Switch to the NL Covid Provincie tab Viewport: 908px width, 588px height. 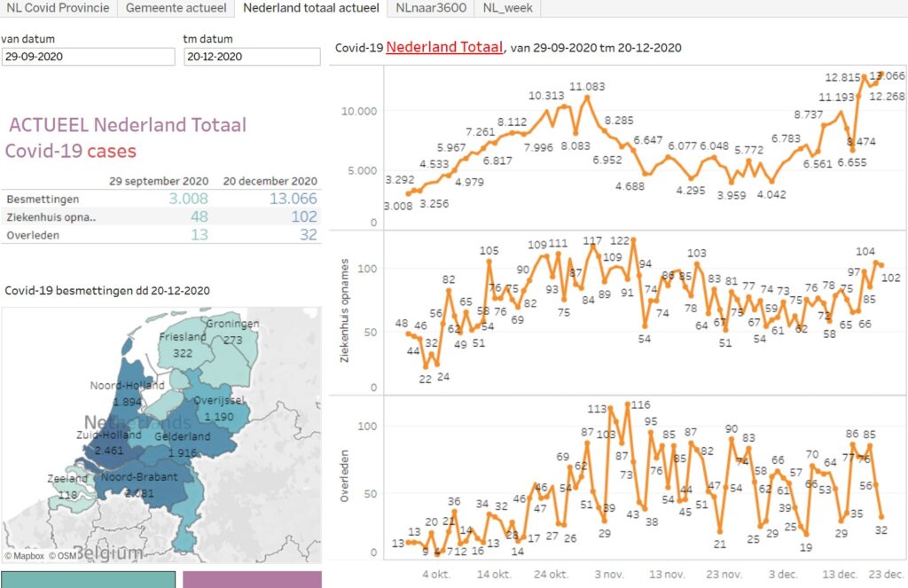pos(57,8)
